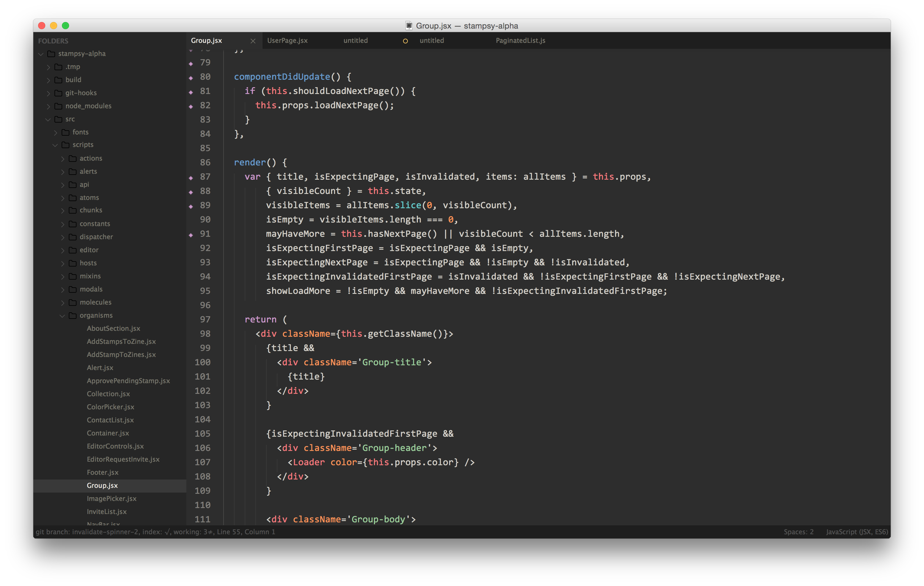Switch to the UserPage.jsx tab
This screenshot has height=586, width=924.
[x=287, y=40]
